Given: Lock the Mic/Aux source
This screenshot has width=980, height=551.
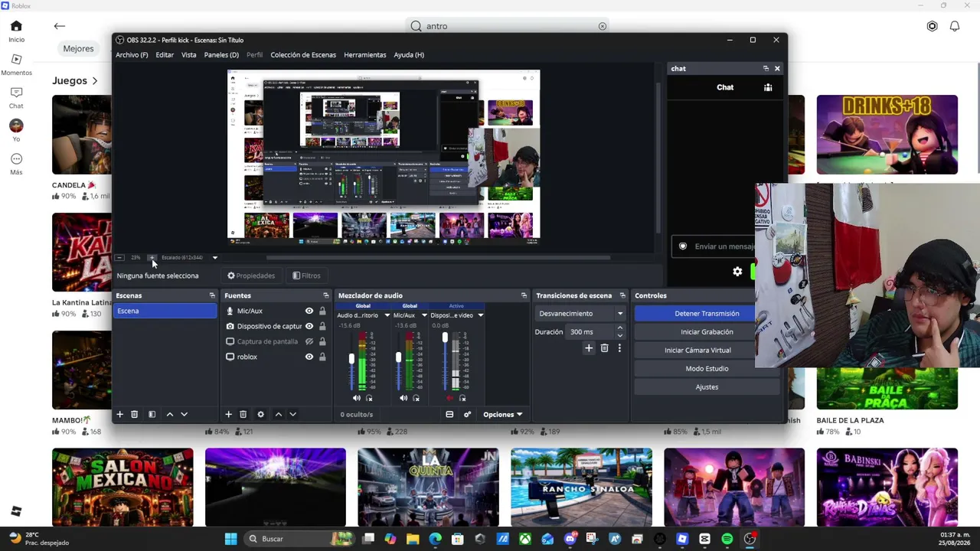Looking at the screenshot, I should click(322, 311).
